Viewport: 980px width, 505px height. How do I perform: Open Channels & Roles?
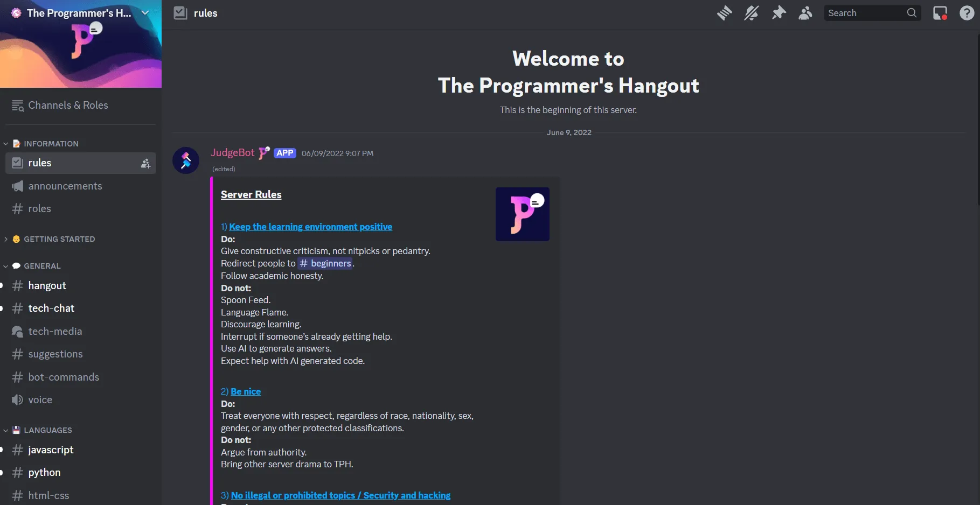(81, 106)
